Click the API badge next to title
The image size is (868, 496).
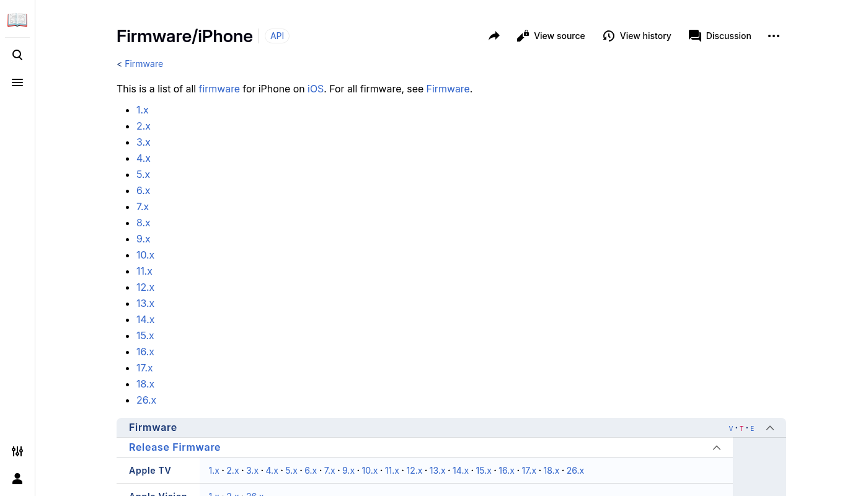(277, 36)
